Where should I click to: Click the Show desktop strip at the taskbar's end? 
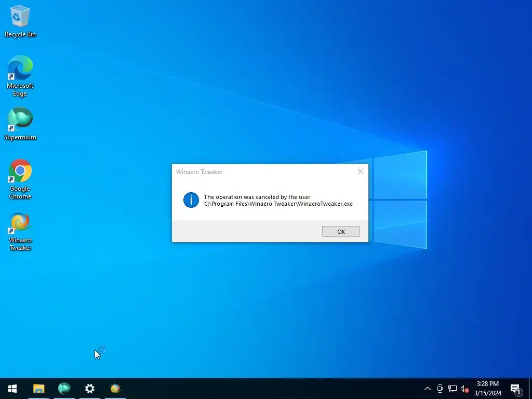[530, 389]
